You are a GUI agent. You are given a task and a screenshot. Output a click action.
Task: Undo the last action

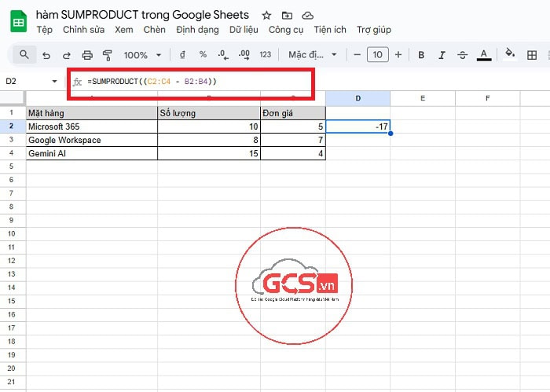(46, 55)
